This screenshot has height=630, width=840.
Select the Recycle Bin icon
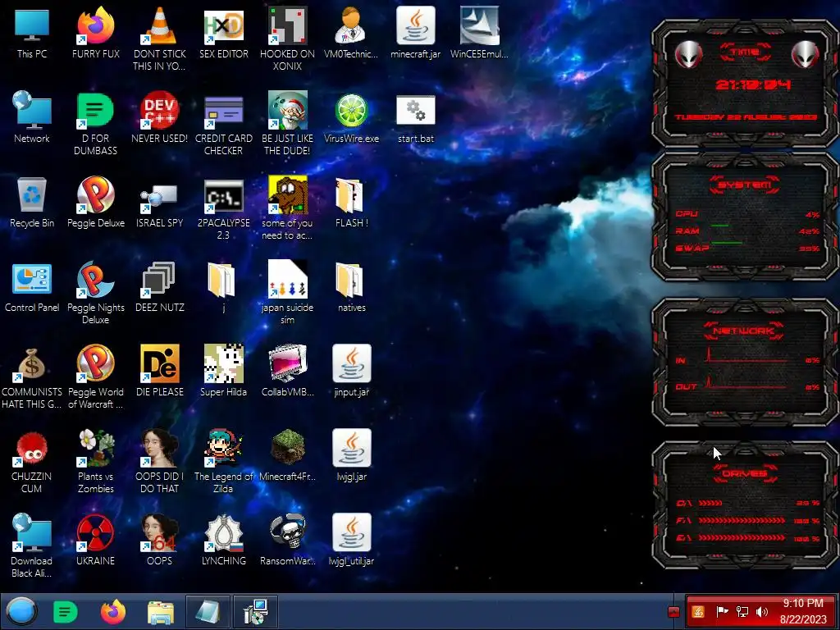click(x=32, y=202)
